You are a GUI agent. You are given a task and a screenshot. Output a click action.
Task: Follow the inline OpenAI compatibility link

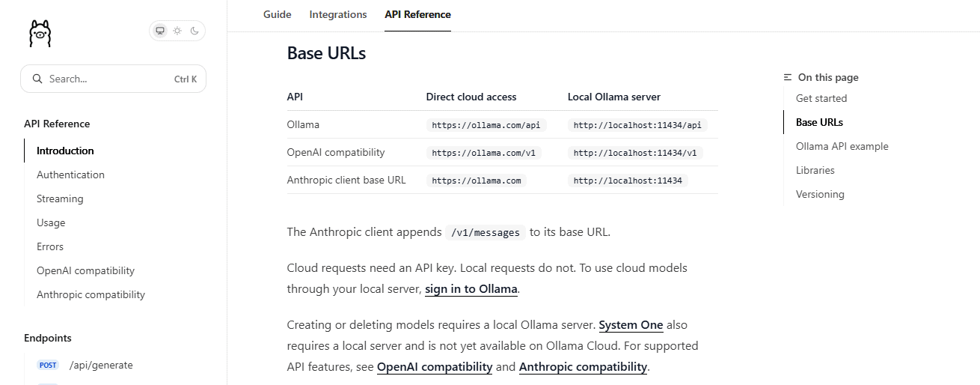click(435, 366)
